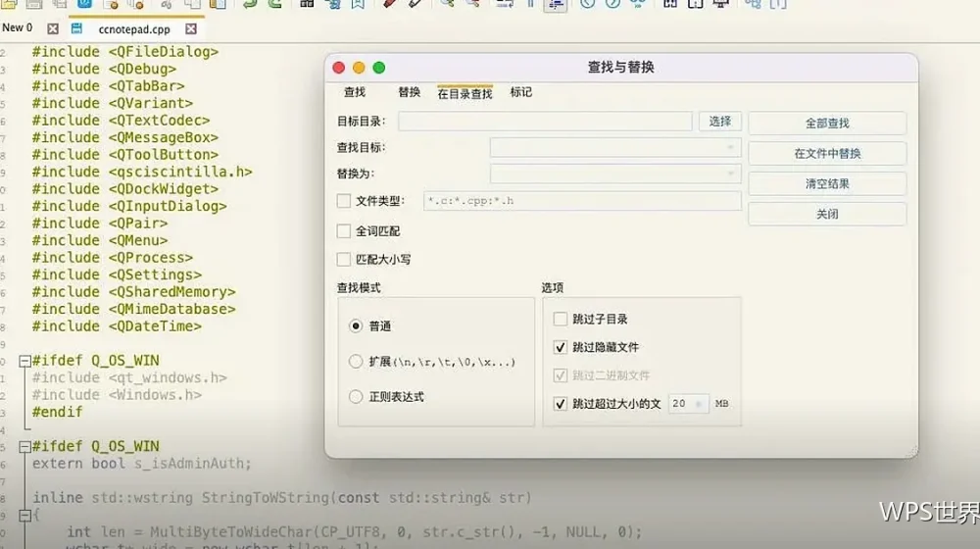
Task: Focus the 查找目标 combo box field
Action: [615, 148]
